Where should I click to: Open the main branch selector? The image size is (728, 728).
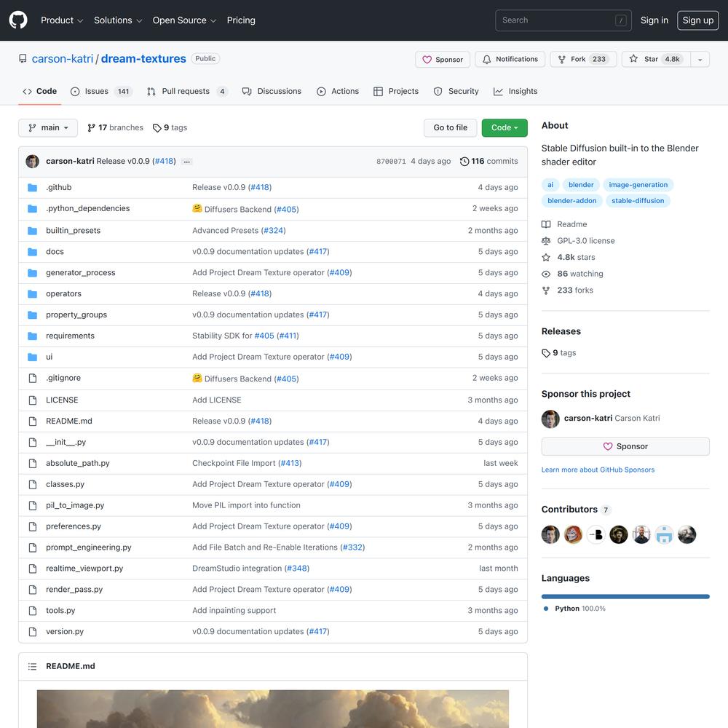point(48,127)
